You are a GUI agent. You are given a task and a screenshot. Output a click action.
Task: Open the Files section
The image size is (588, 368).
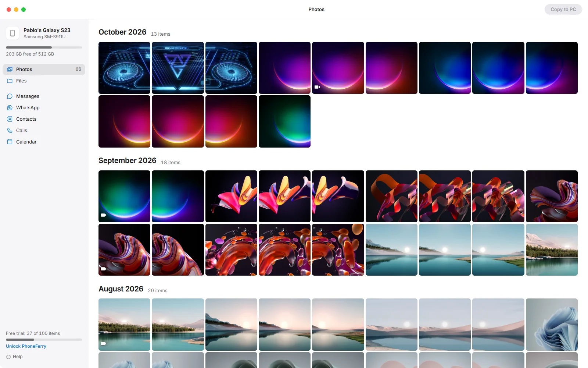[44, 81]
